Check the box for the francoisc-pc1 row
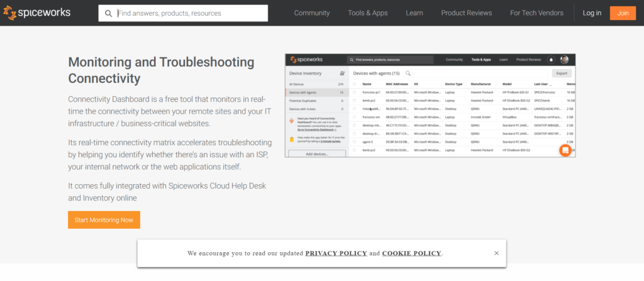This screenshot has height=281, width=644. 355,92
